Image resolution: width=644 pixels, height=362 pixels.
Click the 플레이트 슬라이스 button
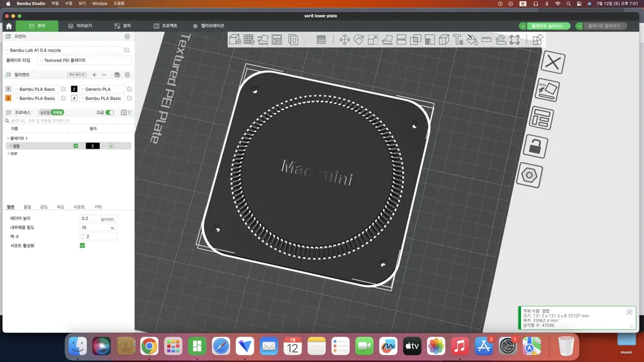pos(548,26)
